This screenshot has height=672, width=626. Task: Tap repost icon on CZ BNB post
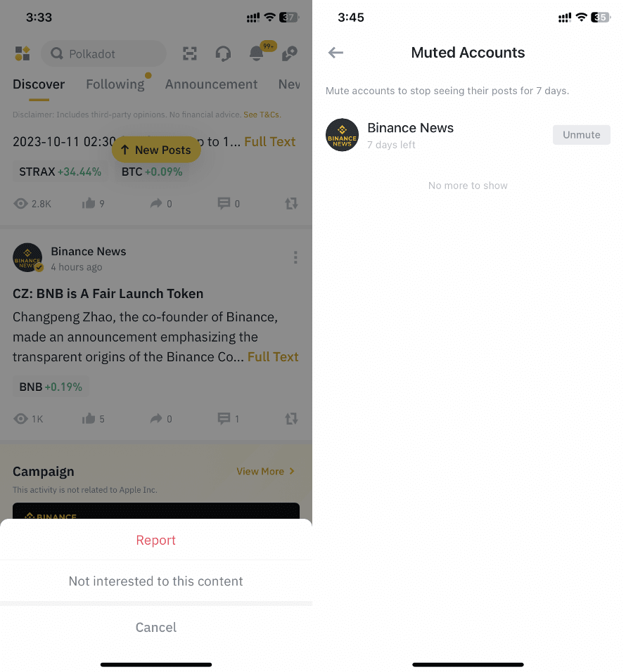[x=292, y=418]
